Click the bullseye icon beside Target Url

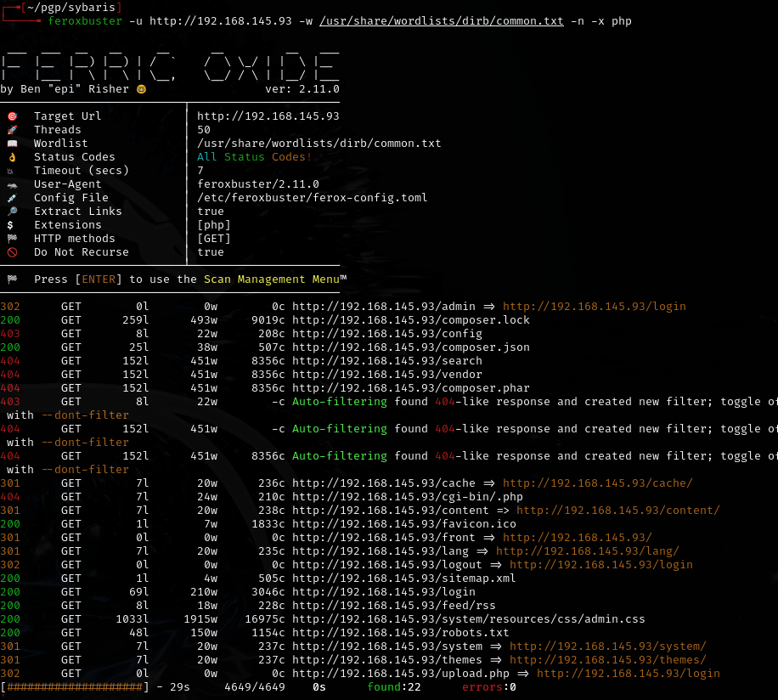coord(12,116)
